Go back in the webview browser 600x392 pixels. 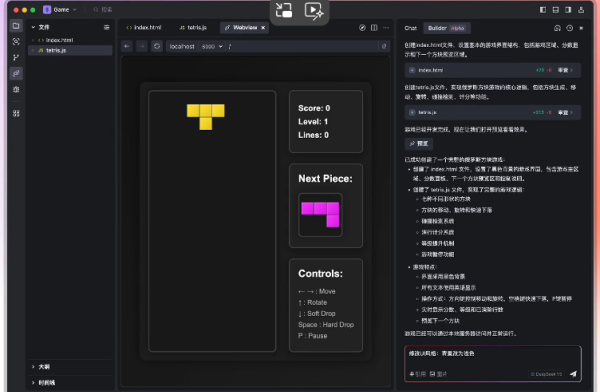click(127, 46)
